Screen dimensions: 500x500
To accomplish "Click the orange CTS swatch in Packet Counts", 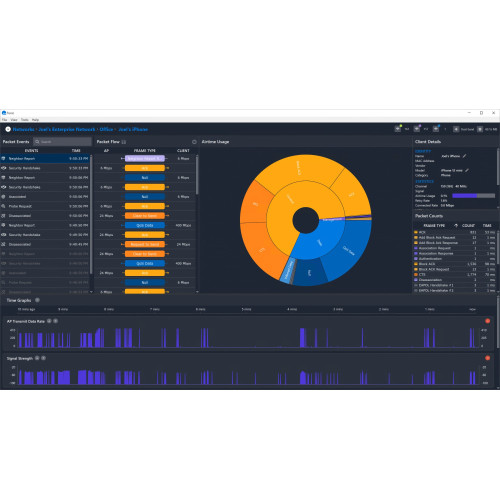I will 416,274.
